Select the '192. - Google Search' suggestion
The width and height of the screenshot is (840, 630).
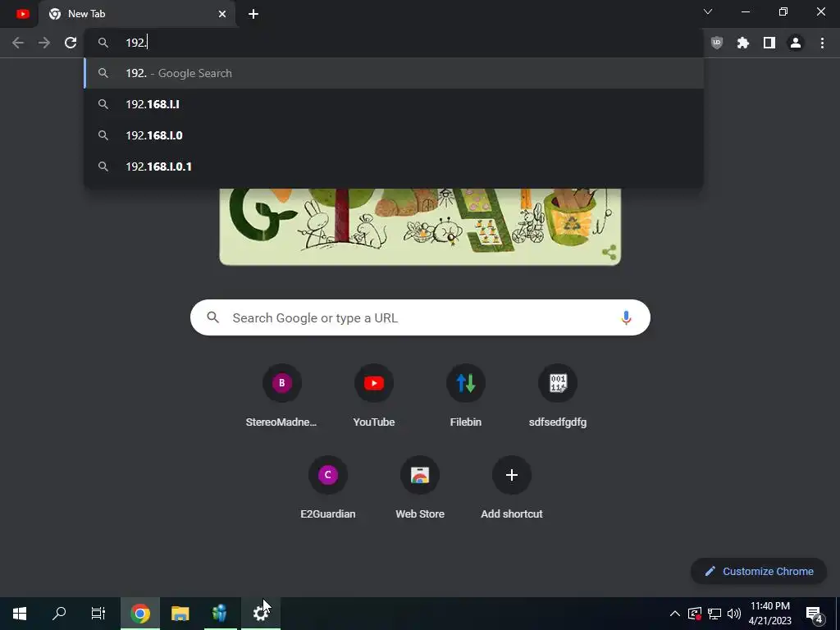point(394,73)
